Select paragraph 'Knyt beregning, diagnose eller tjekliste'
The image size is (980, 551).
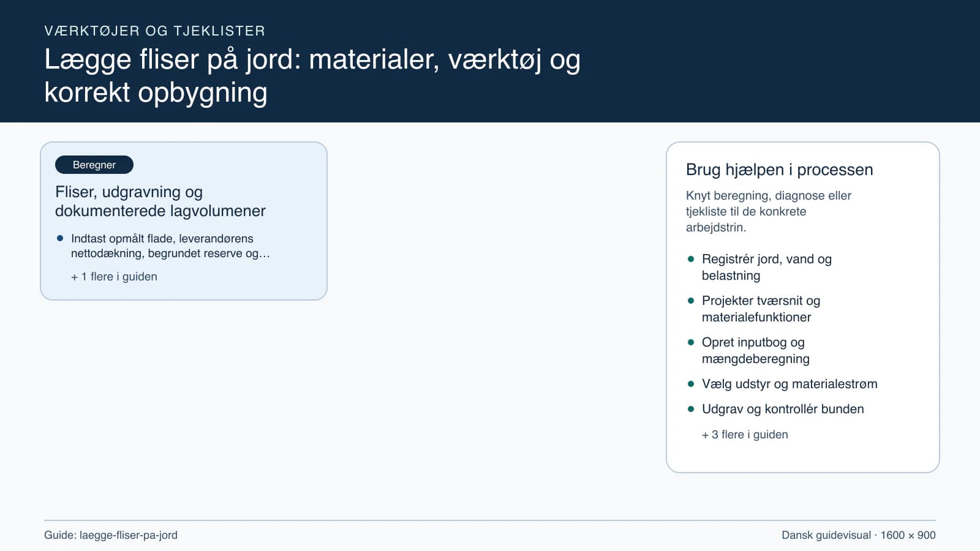tap(769, 211)
